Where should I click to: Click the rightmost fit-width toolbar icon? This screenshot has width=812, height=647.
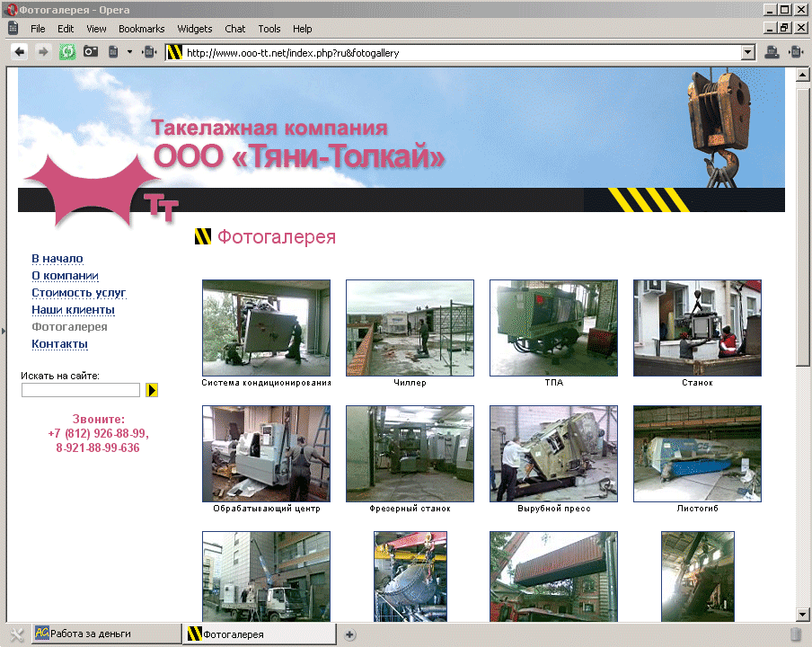pyautogui.click(x=796, y=52)
